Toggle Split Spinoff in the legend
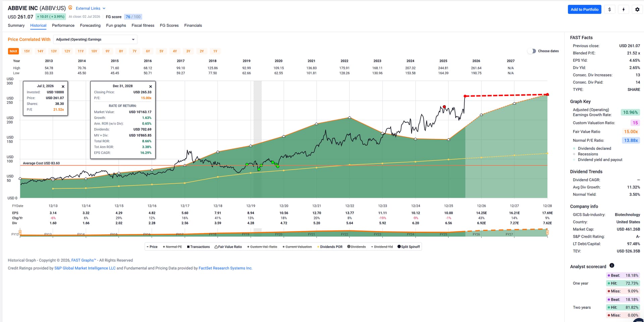The width and height of the screenshot is (644, 322). [409, 247]
